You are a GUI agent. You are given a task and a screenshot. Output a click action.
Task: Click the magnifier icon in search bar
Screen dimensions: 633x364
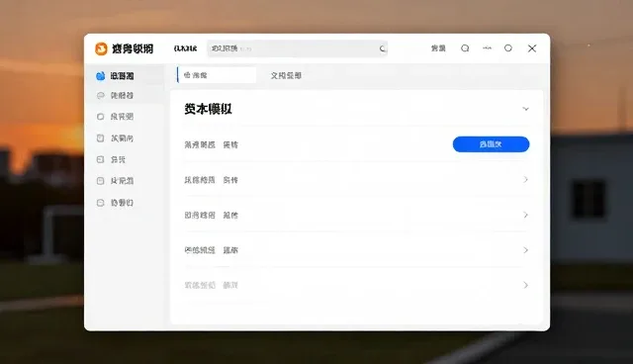pyautogui.click(x=382, y=48)
